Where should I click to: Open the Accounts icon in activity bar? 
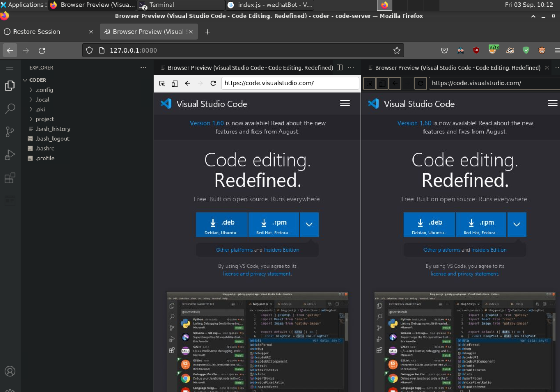coord(10,371)
